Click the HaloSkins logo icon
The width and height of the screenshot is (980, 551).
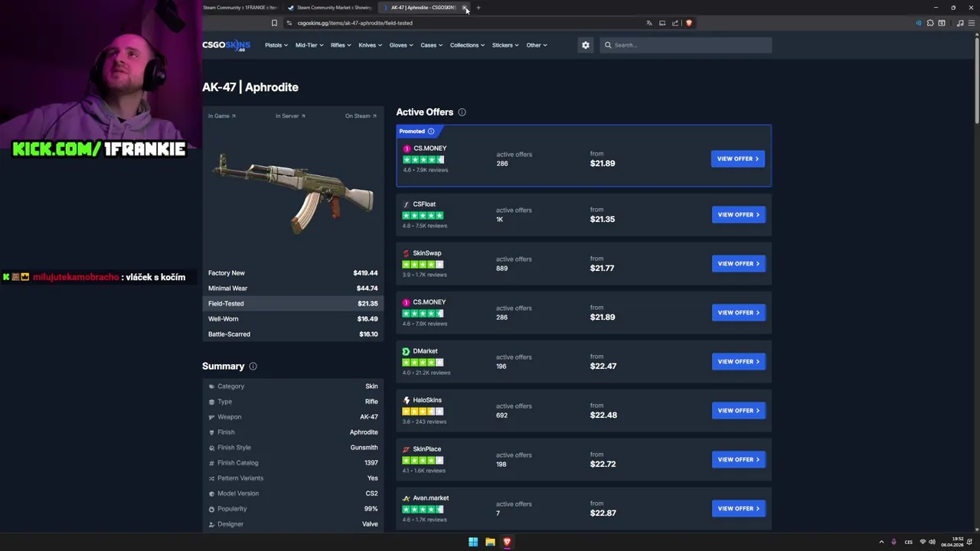pos(406,400)
